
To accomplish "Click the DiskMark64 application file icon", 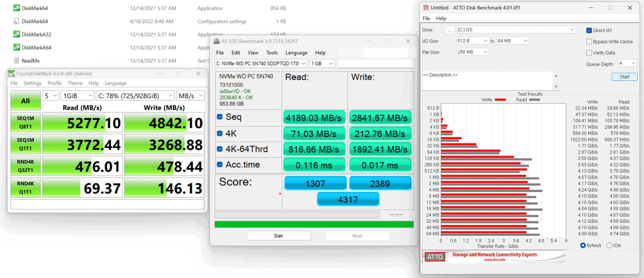I will pyautogui.click(x=17, y=8).
